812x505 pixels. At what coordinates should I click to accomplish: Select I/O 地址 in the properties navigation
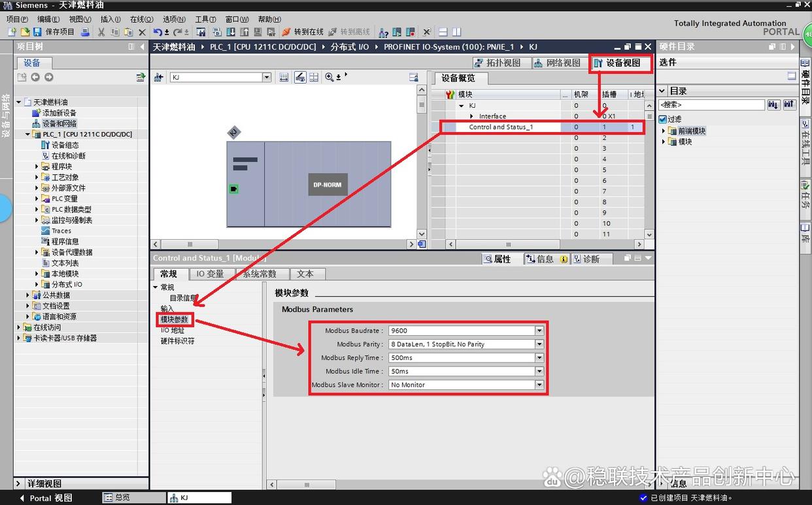pos(173,331)
